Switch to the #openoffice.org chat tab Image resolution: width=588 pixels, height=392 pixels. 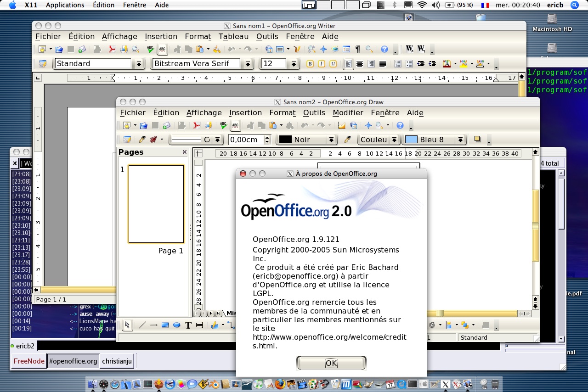[x=73, y=361]
